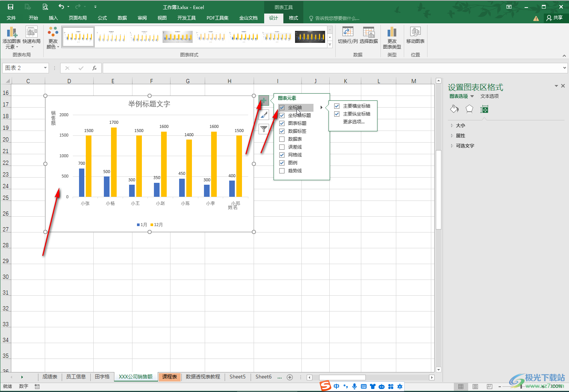
Task: Click the insert function fx icon
Action: tap(94, 68)
